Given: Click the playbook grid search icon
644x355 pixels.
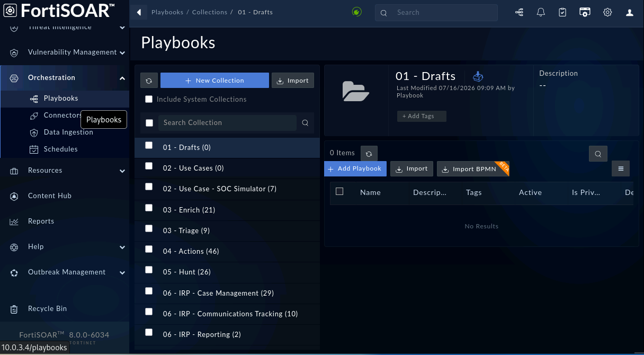Looking at the screenshot, I should click(598, 154).
